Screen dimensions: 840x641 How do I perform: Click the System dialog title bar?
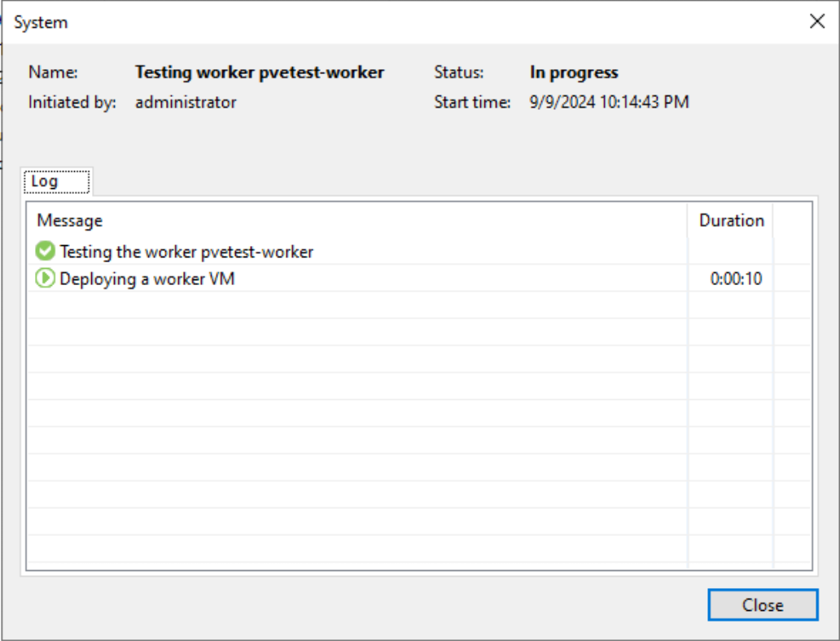pos(326,22)
